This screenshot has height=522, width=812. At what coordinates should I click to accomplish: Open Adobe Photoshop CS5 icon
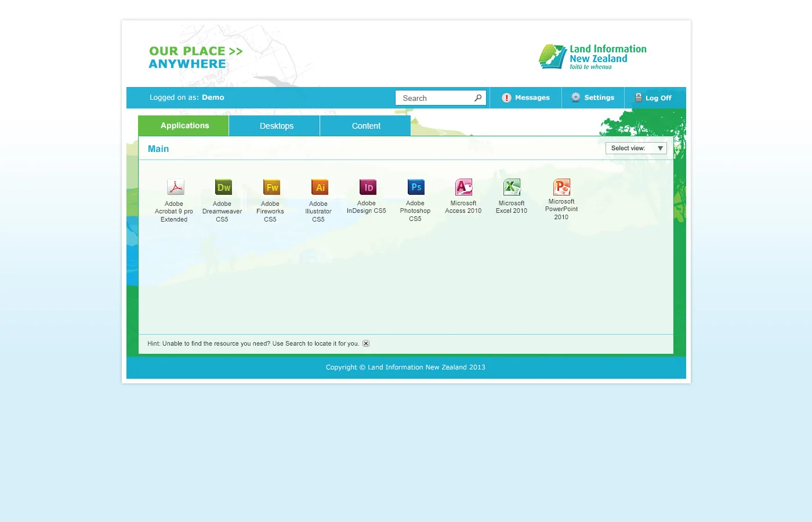[416, 187]
